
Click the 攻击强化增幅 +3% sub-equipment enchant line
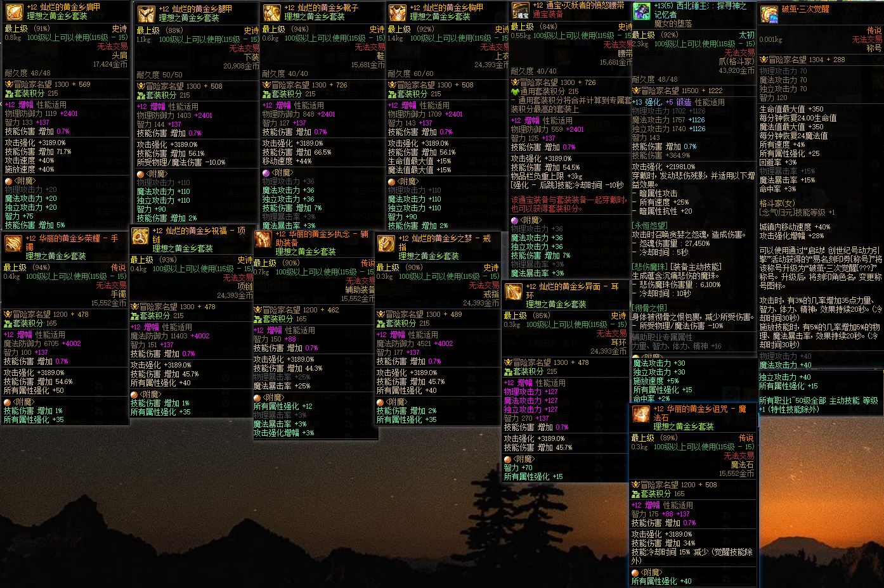(x=283, y=433)
